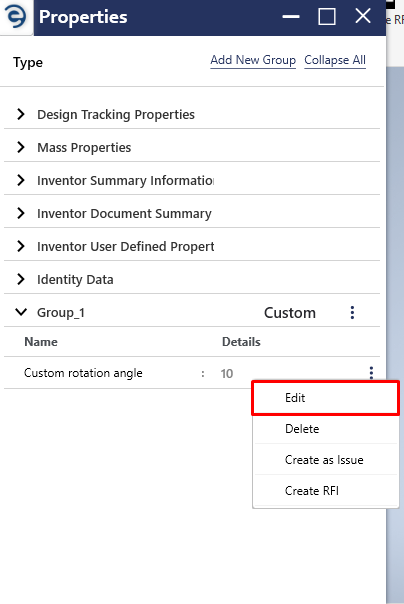Open Group_1 three-dot options menu
This screenshot has height=604, width=404.
tap(352, 312)
